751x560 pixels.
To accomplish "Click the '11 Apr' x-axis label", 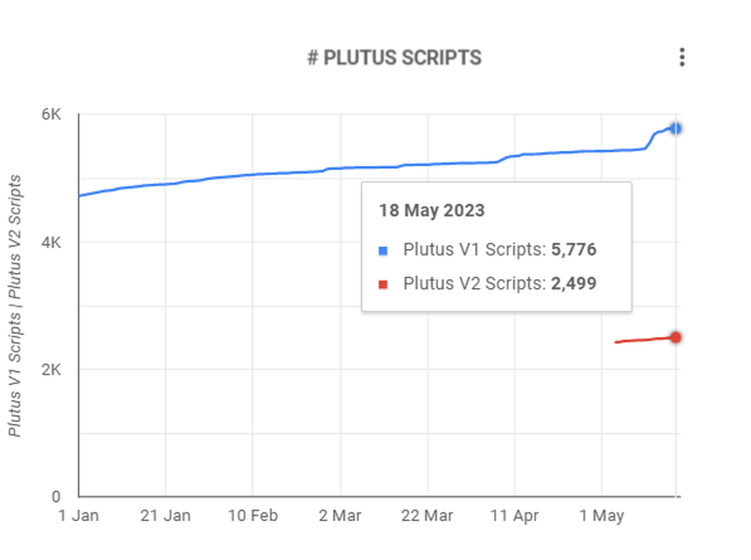I will [514, 516].
